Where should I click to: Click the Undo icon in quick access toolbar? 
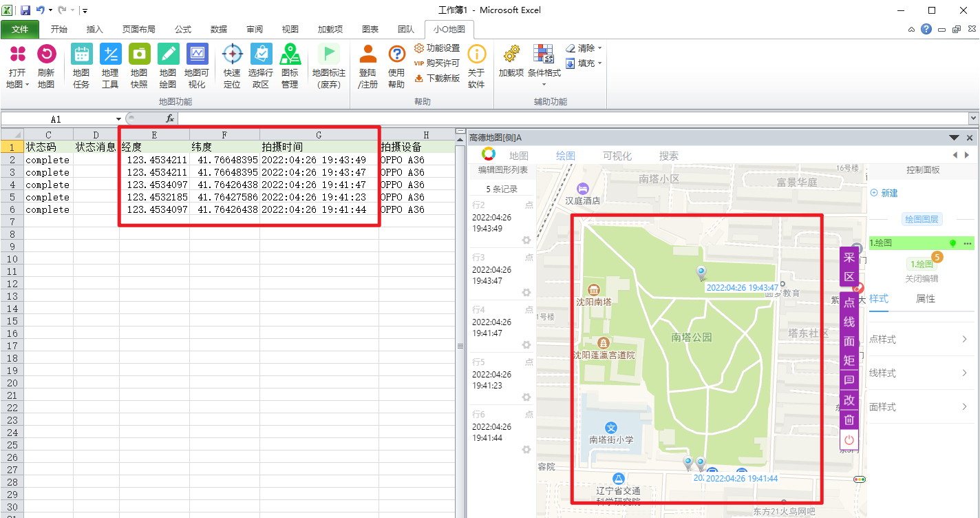41,10
